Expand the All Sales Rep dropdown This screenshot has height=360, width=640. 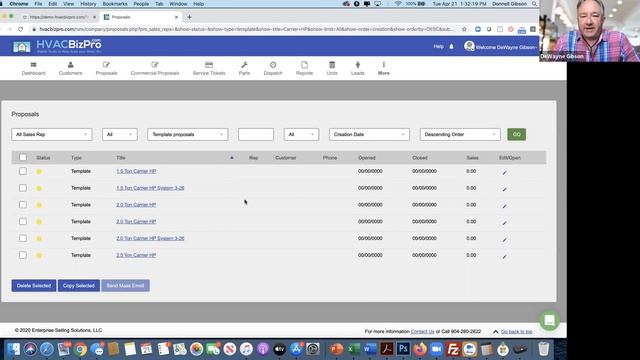(52, 134)
